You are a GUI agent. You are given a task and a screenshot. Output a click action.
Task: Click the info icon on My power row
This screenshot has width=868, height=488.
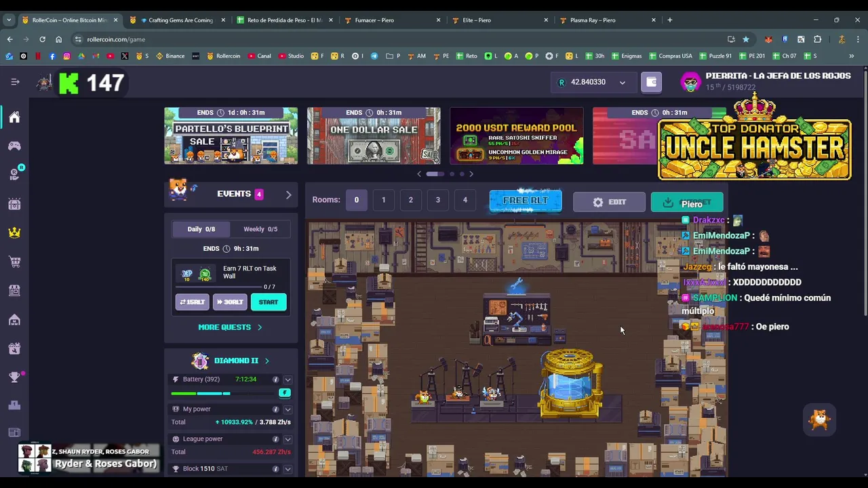coord(275,409)
